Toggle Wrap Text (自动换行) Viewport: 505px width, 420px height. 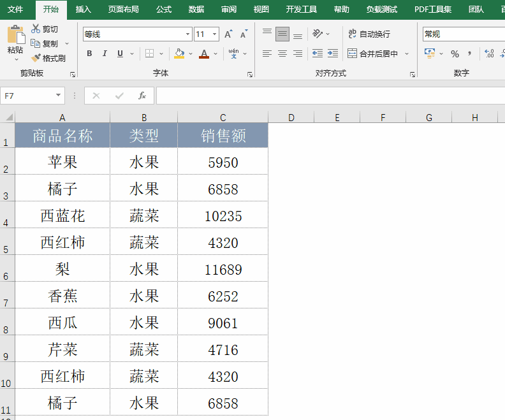tap(369, 34)
